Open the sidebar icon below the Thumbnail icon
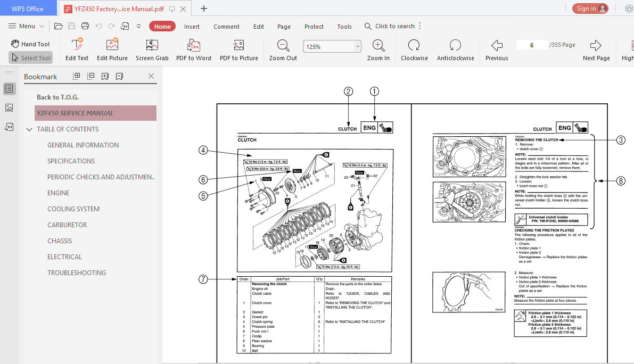 coord(9,127)
